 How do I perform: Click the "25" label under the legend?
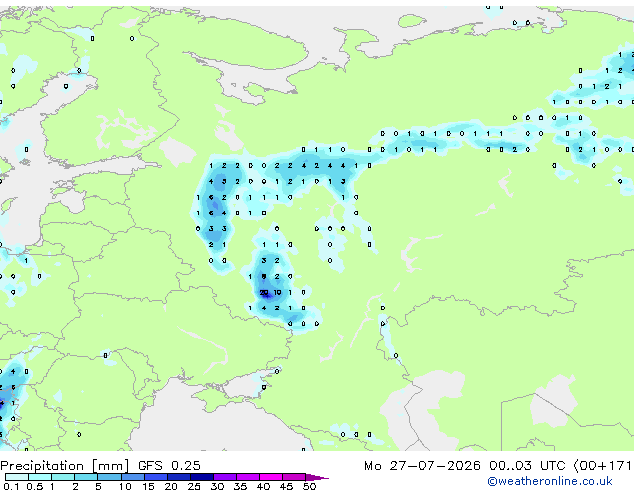tap(194, 486)
